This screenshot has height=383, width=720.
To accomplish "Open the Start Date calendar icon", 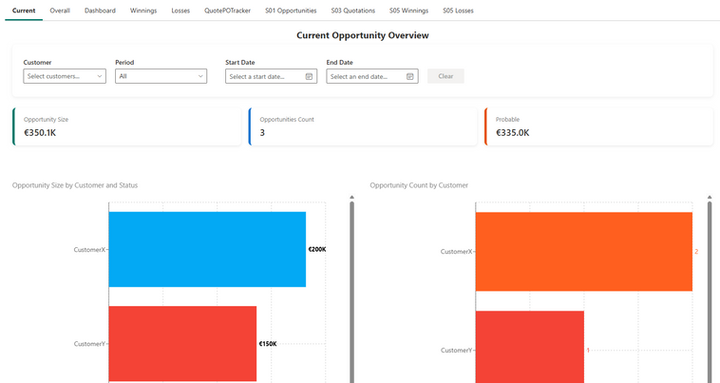I will (309, 77).
